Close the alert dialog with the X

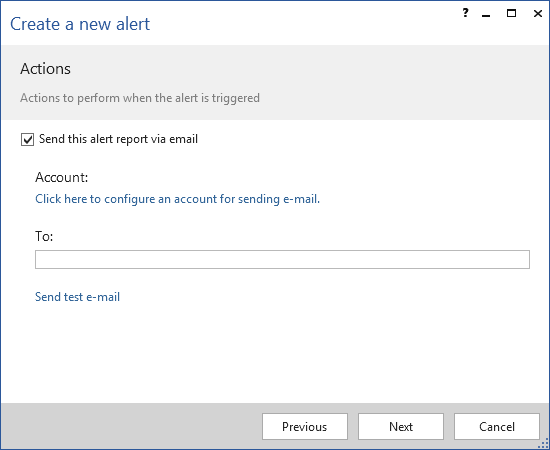(x=537, y=13)
